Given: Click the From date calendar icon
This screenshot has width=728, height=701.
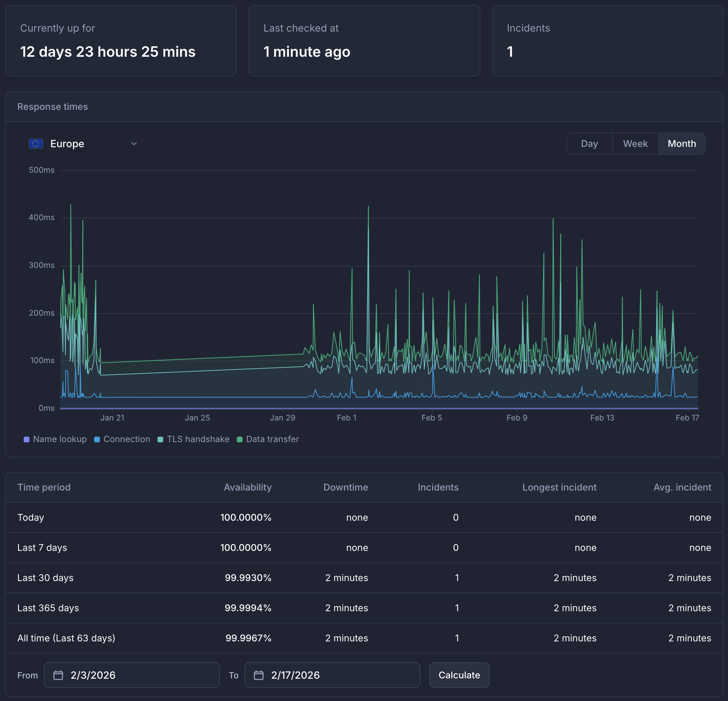Looking at the screenshot, I should pyautogui.click(x=58, y=675).
